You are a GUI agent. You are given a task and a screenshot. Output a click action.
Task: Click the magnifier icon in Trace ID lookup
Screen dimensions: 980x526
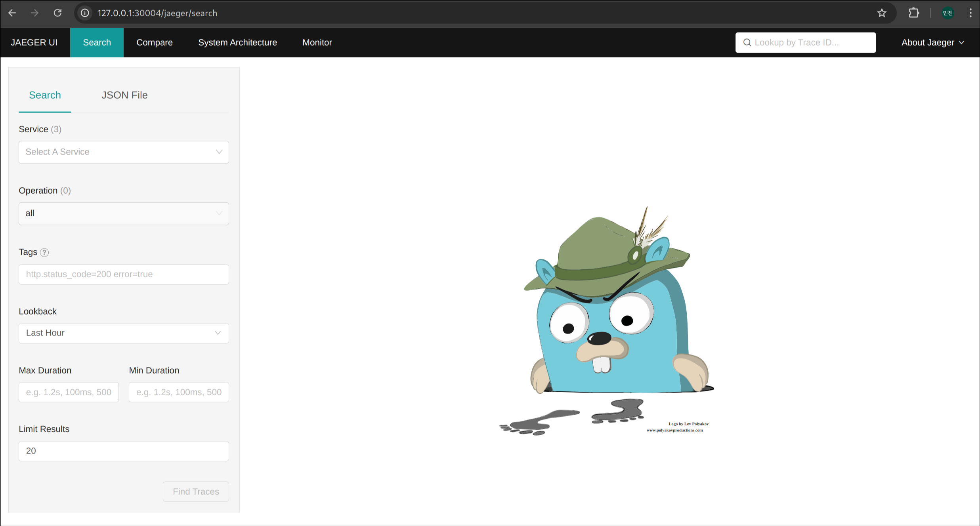[x=747, y=42]
